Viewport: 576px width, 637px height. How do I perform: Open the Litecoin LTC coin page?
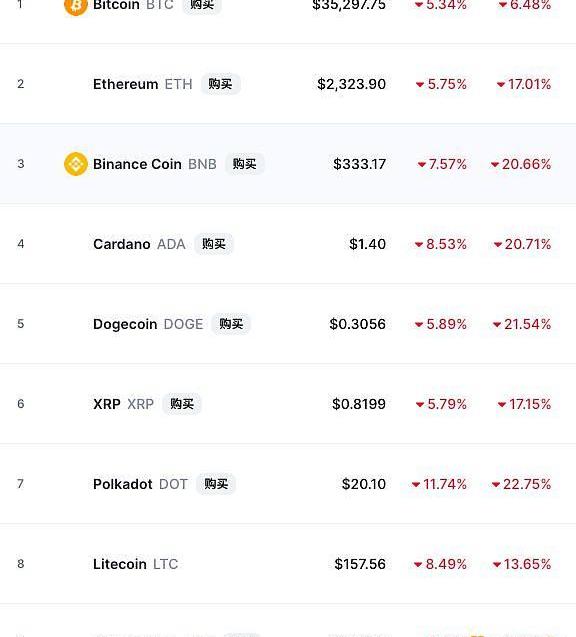click(136, 564)
